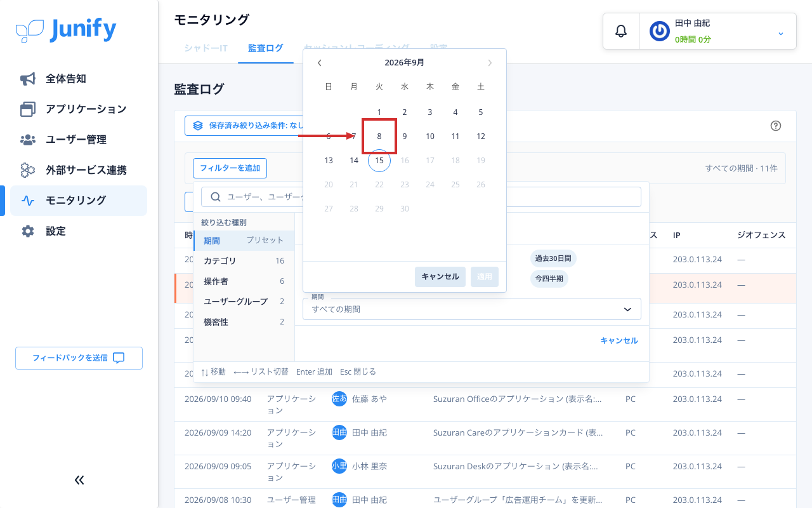
Task: Click キャンセル link in filter panel
Action: pyautogui.click(x=619, y=341)
